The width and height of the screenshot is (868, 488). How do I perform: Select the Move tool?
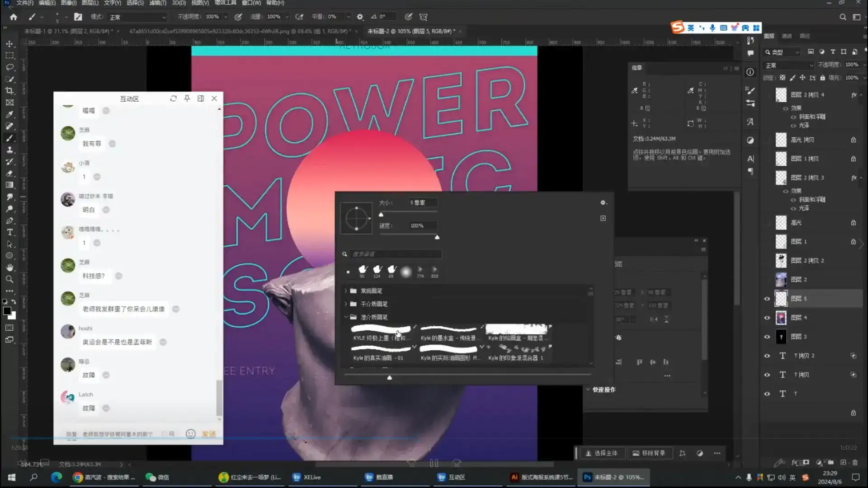point(9,44)
